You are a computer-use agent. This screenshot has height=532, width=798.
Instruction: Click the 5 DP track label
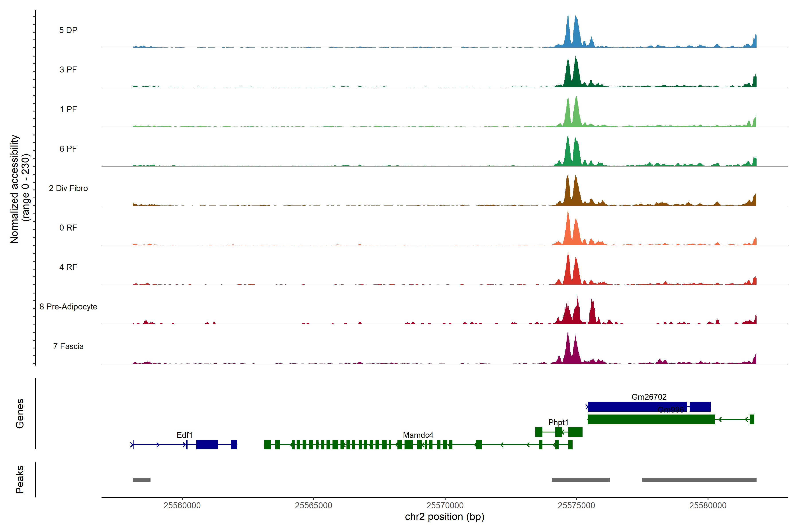[68, 30]
